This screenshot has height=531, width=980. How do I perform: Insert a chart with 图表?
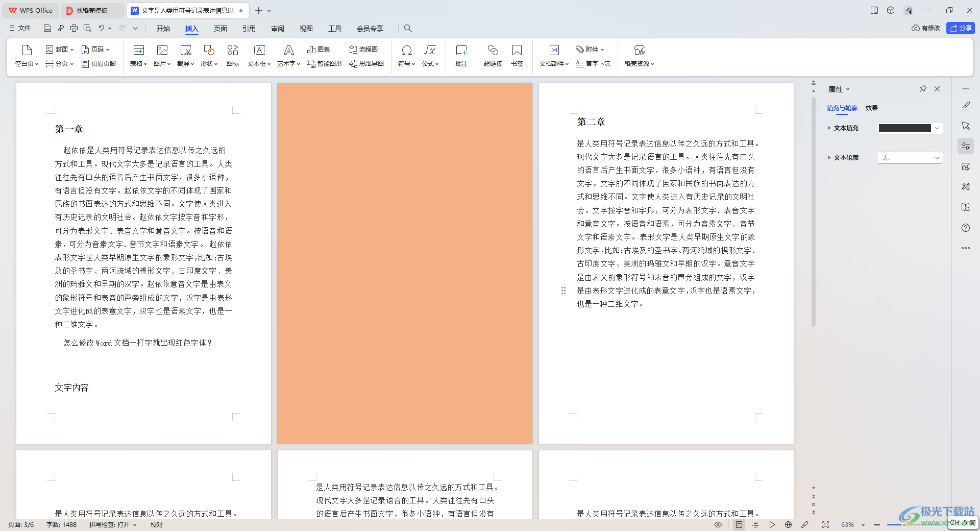(318, 50)
